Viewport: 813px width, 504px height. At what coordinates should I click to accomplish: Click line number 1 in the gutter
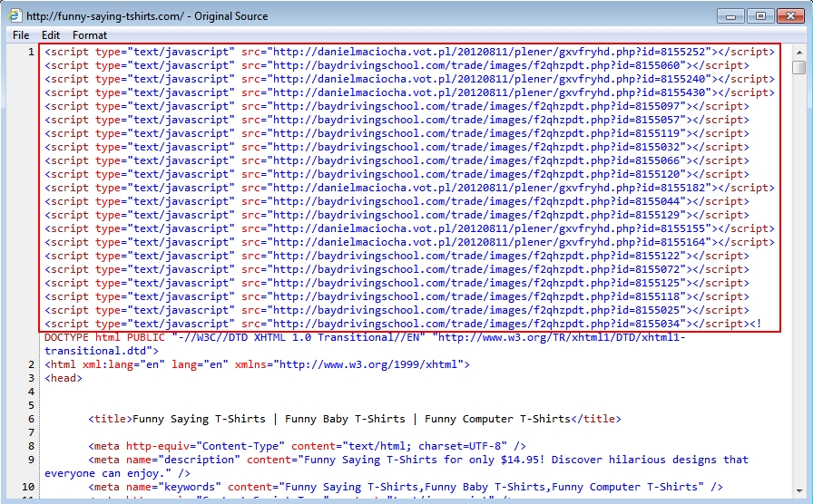(x=31, y=52)
